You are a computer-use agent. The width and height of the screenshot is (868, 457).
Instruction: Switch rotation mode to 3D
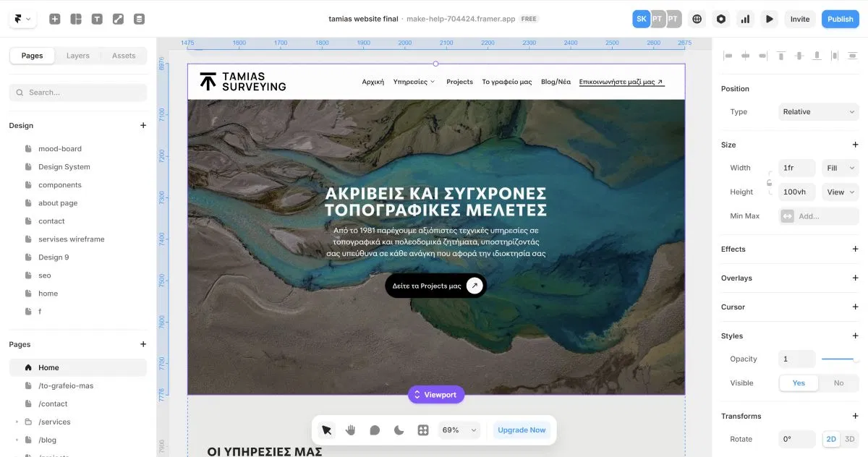[850, 439]
